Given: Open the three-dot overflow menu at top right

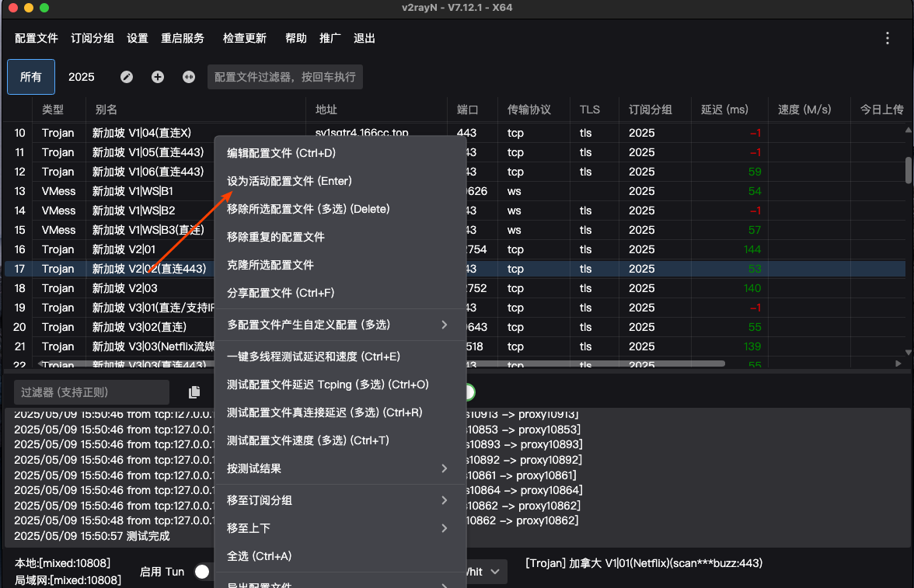Looking at the screenshot, I should (x=888, y=39).
